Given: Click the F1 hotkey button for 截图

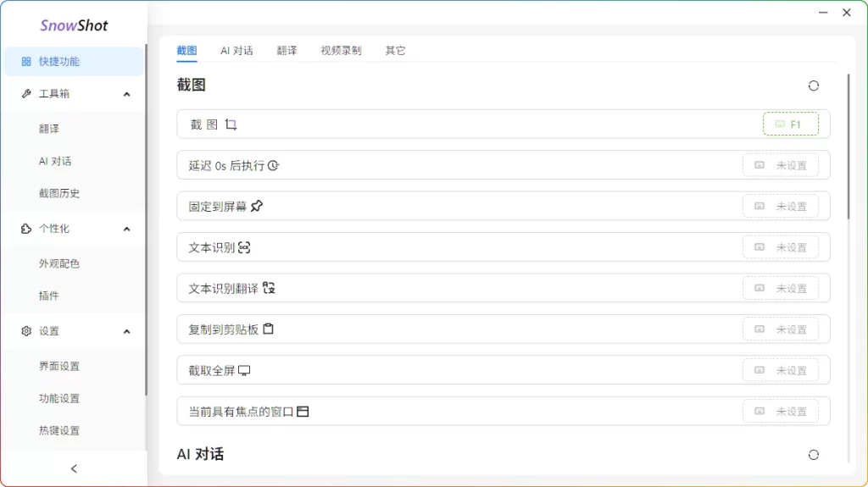Looking at the screenshot, I should tap(791, 124).
